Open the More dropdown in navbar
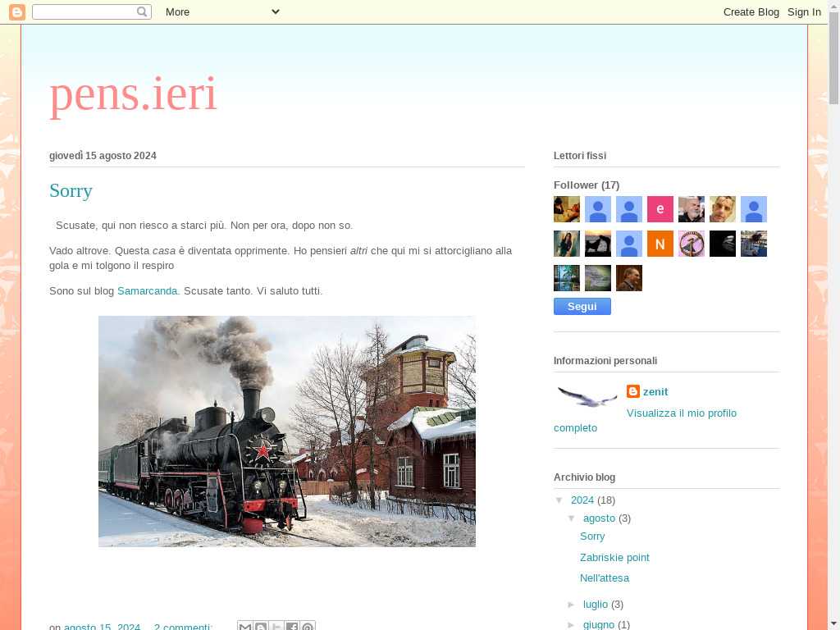This screenshot has height=630, width=840. click(221, 11)
